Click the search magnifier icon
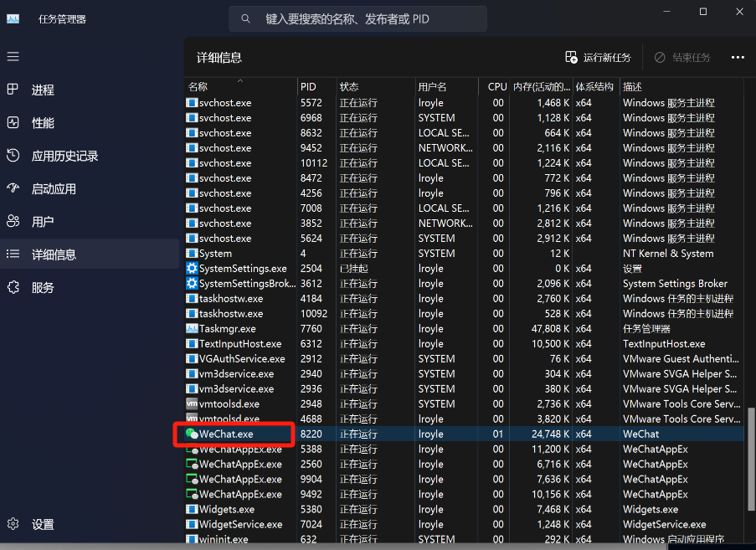Image resolution: width=756 pixels, height=550 pixels. tap(245, 18)
